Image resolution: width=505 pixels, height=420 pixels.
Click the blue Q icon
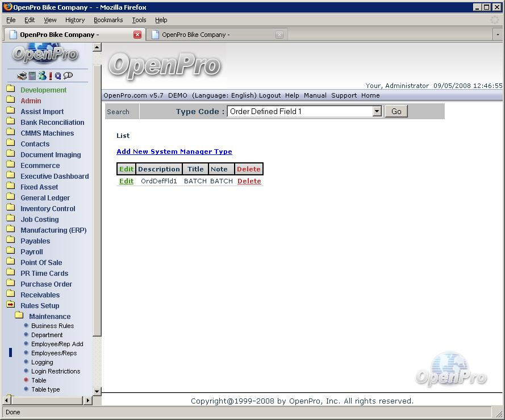click(58, 76)
